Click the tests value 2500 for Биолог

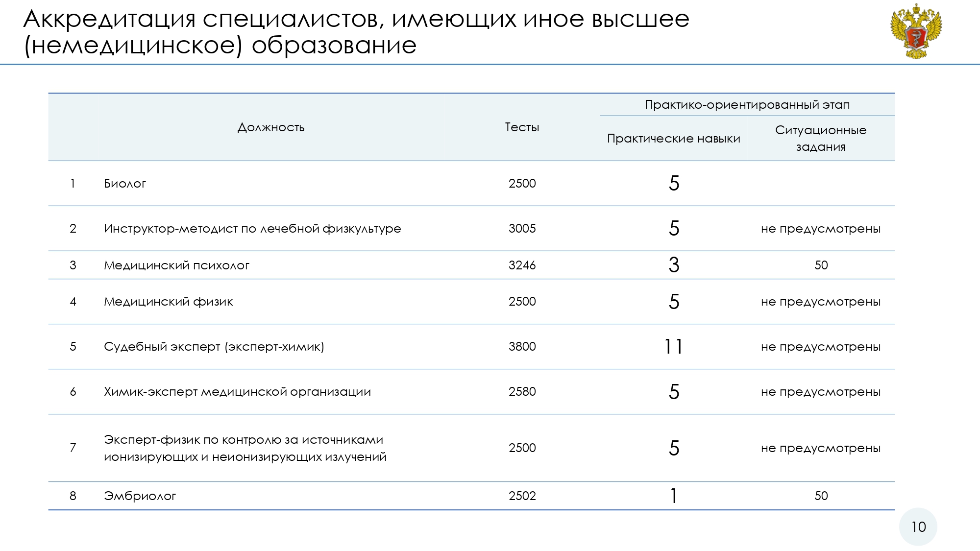[522, 184]
